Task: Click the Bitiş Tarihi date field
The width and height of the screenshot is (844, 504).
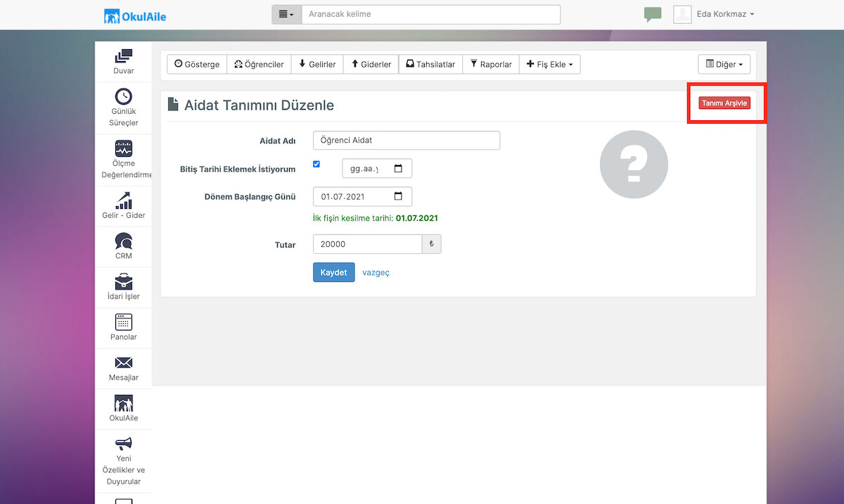Action: [377, 169]
